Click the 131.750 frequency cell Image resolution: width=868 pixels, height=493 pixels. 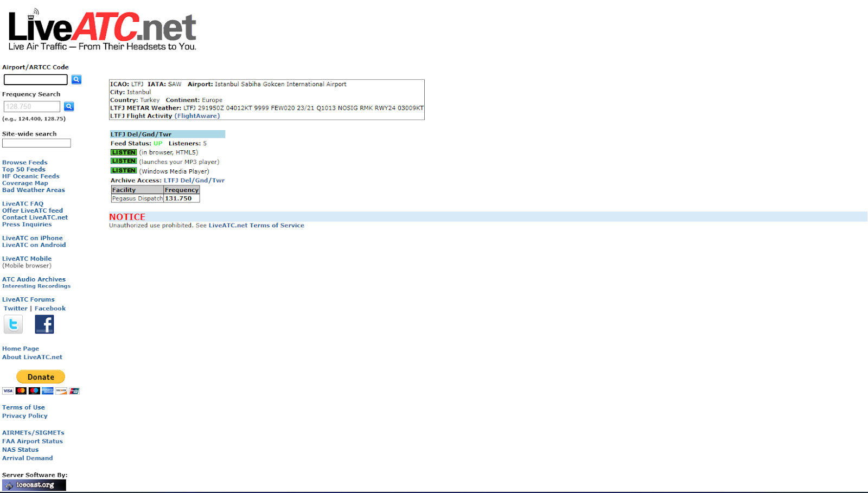tap(182, 199)
